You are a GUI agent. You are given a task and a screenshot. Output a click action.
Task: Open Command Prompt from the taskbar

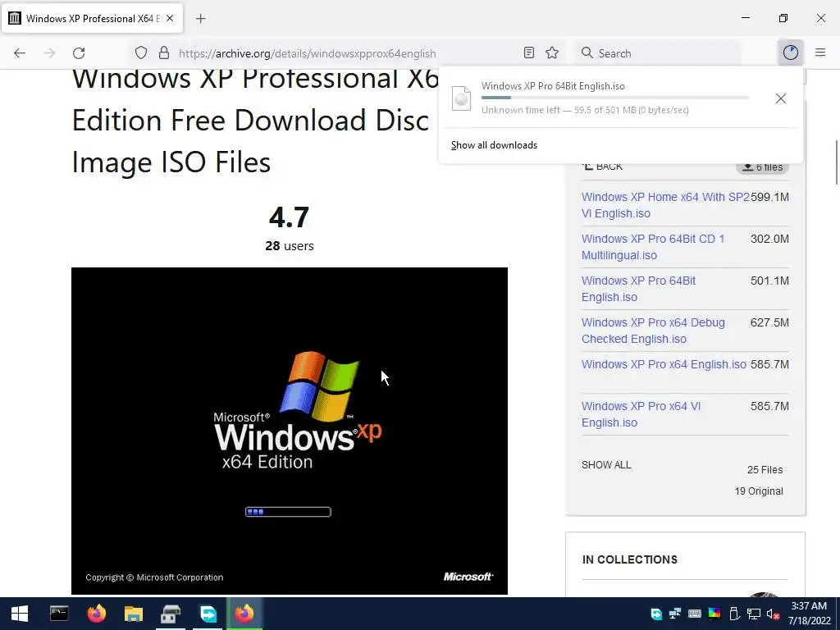(x=59, y=614)
